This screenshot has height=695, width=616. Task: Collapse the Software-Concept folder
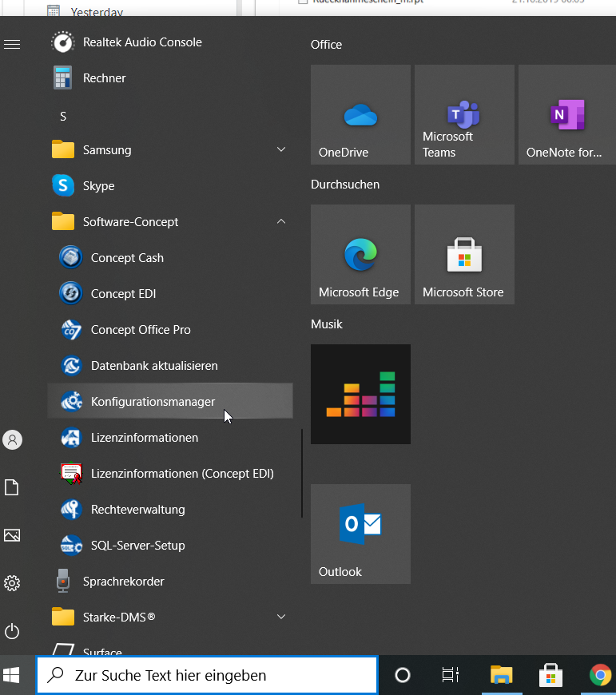click(280, 222)
